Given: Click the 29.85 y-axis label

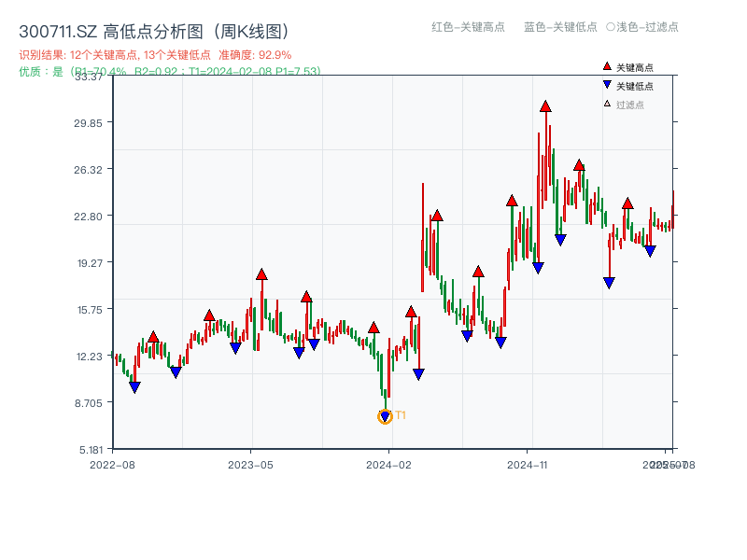Looking at the screenshot, I should click(88, 123).
